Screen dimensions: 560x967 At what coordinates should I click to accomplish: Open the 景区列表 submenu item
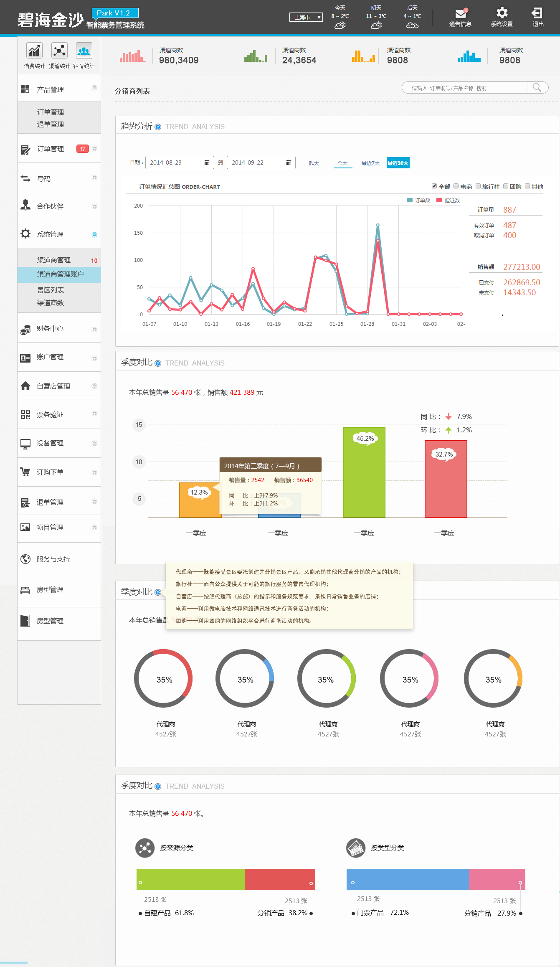(x=51, y=290)
